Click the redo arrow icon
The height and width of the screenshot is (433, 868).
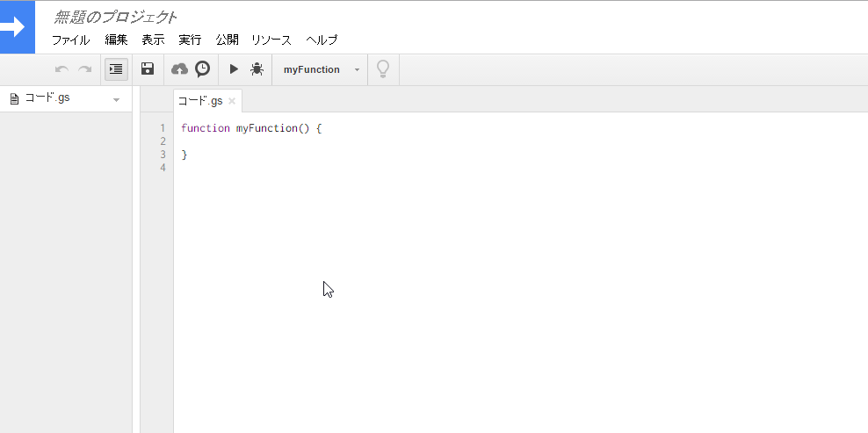(x=84, y=69)
